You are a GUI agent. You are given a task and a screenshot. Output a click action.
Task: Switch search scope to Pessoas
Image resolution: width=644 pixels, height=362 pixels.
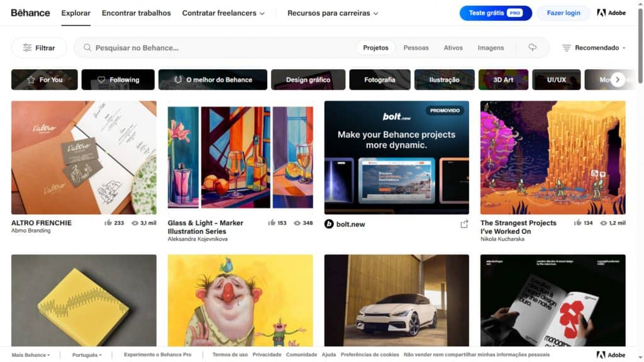(x=416, y=48)
